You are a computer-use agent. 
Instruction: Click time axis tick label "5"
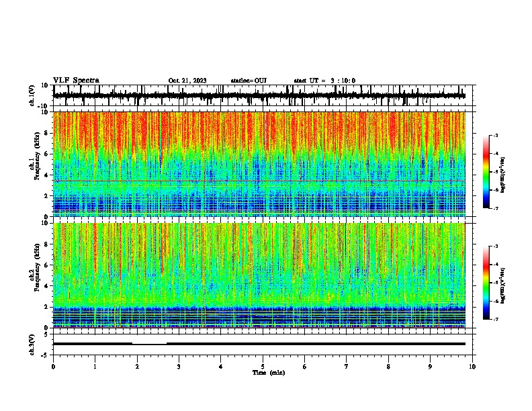point(263,367)
